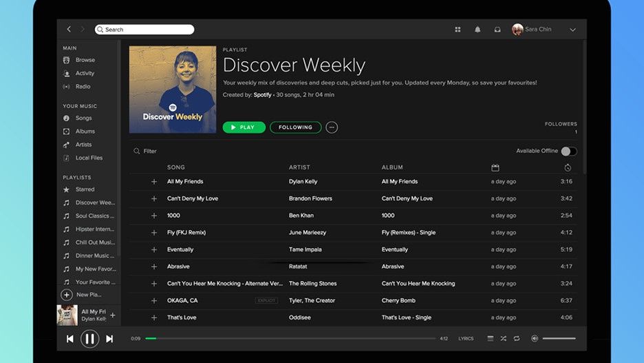Open album Cherry Bomb

tap(398, 300)
